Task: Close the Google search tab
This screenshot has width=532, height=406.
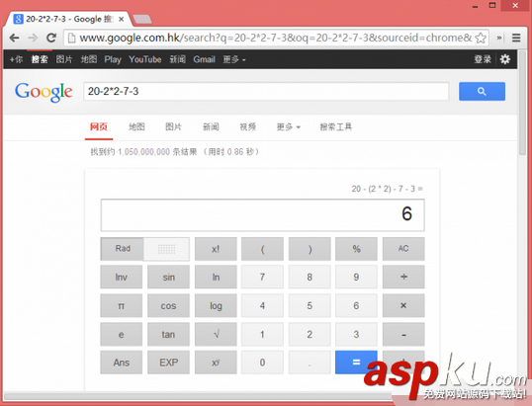Action: point(121,20)
